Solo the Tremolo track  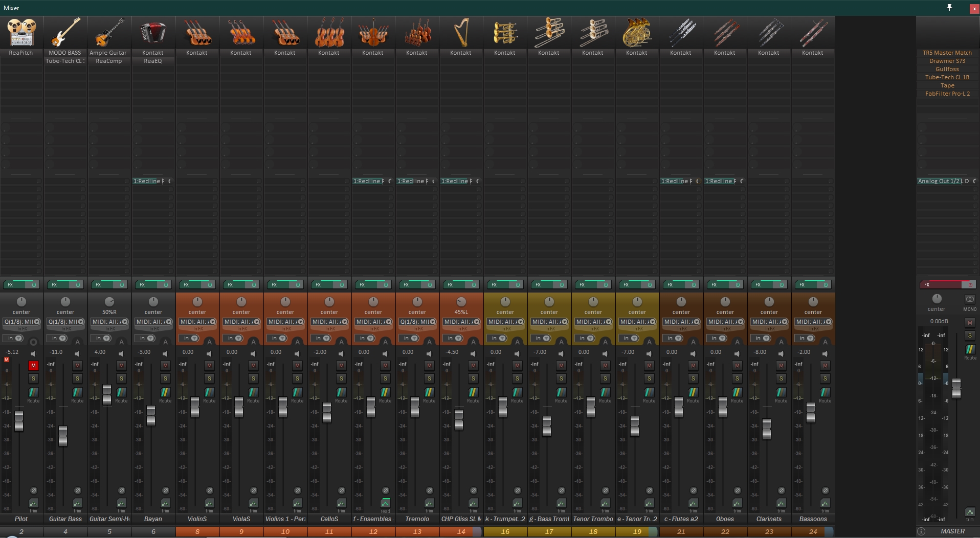[x=429, y=378]
